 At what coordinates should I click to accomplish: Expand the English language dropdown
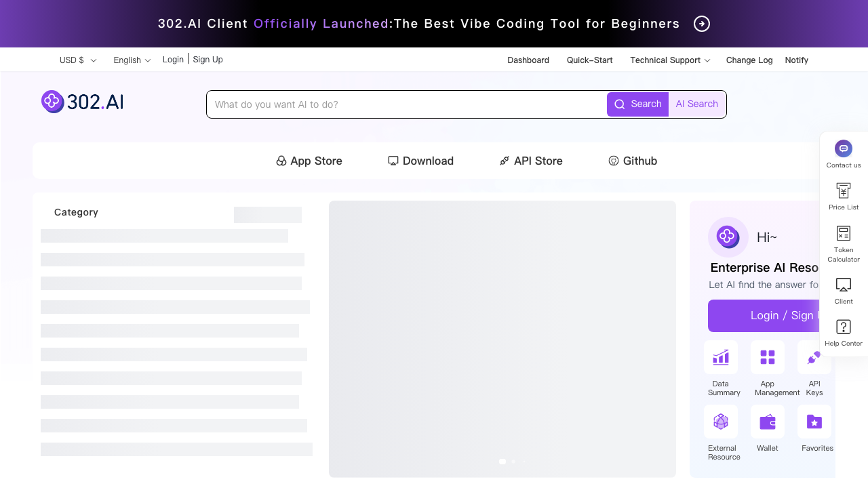(132, 60)
